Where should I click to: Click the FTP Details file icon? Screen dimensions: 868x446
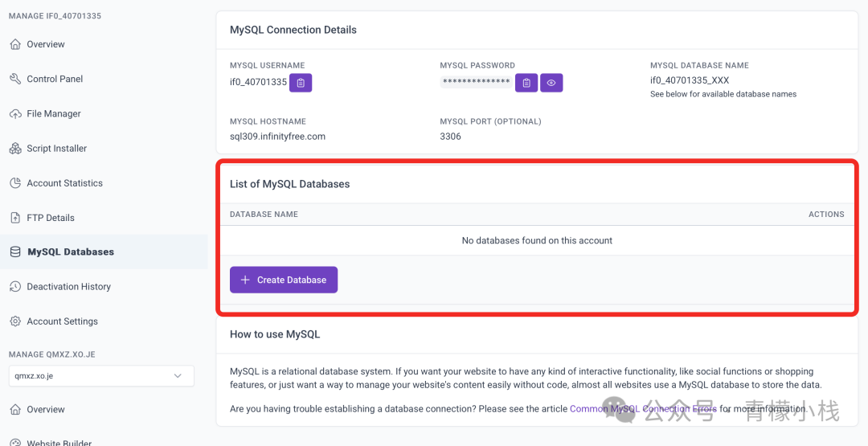click(x=15, y=218)
